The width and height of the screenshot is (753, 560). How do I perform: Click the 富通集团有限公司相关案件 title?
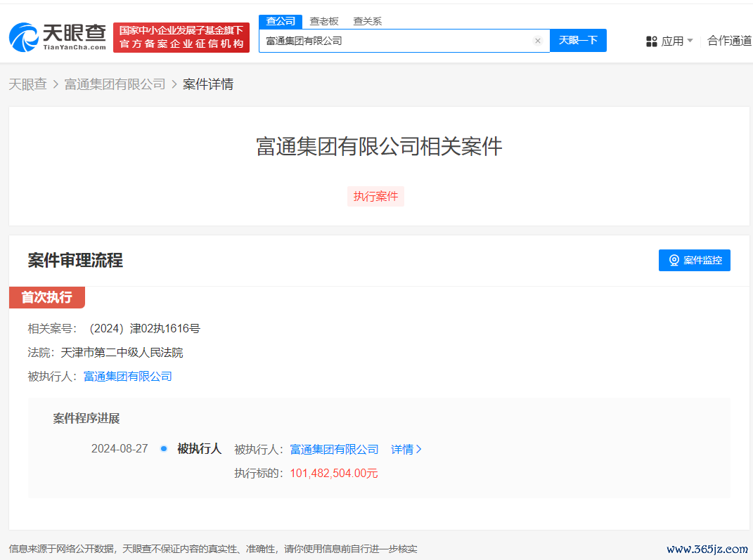pos(379,146)
